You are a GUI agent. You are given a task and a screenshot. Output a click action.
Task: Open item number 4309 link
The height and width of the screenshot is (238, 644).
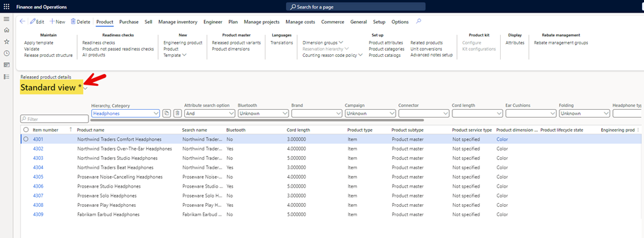38,215
